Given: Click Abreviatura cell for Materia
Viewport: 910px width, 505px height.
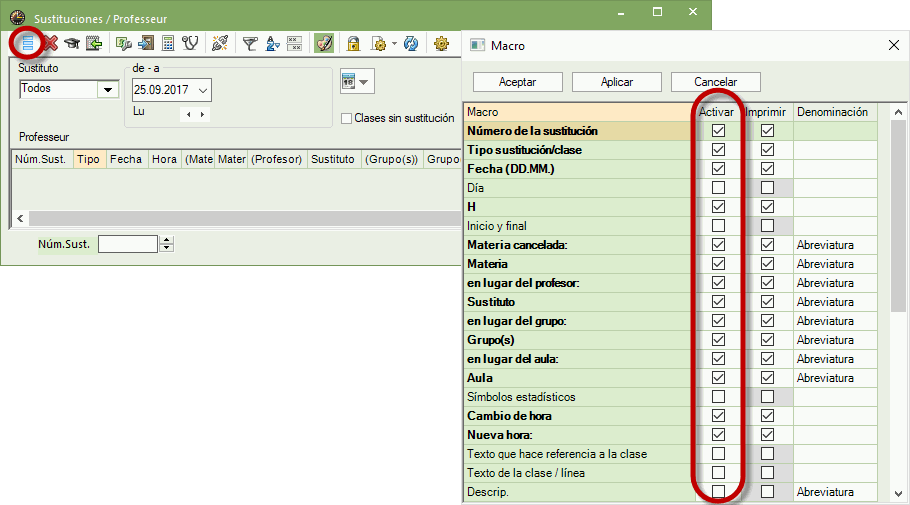Looking at the screenshot, I should point(834,264).
